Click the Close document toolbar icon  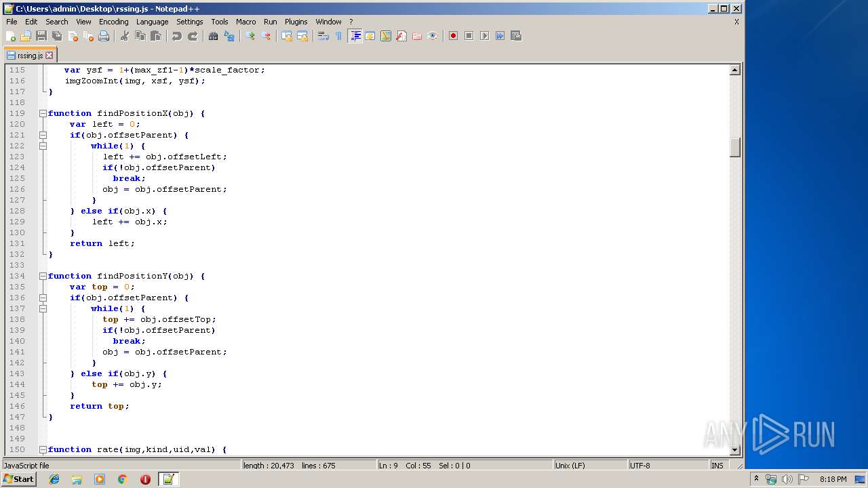click(73, 36)
